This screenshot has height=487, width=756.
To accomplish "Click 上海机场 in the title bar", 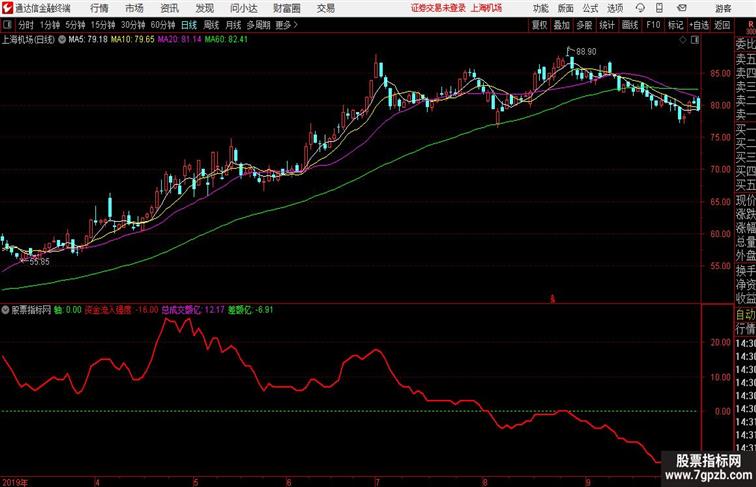I will coord(486,8).
